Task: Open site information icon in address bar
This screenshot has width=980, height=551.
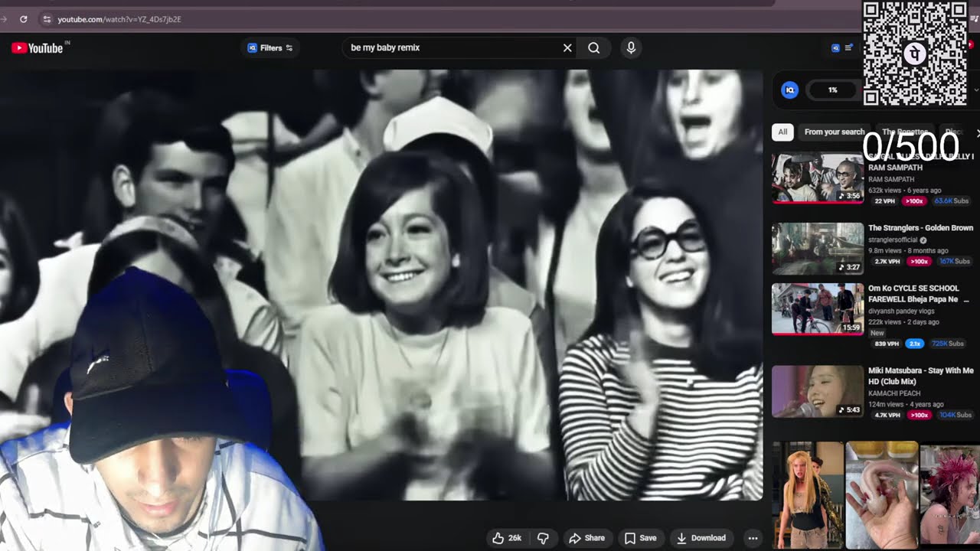Action: 47,19
